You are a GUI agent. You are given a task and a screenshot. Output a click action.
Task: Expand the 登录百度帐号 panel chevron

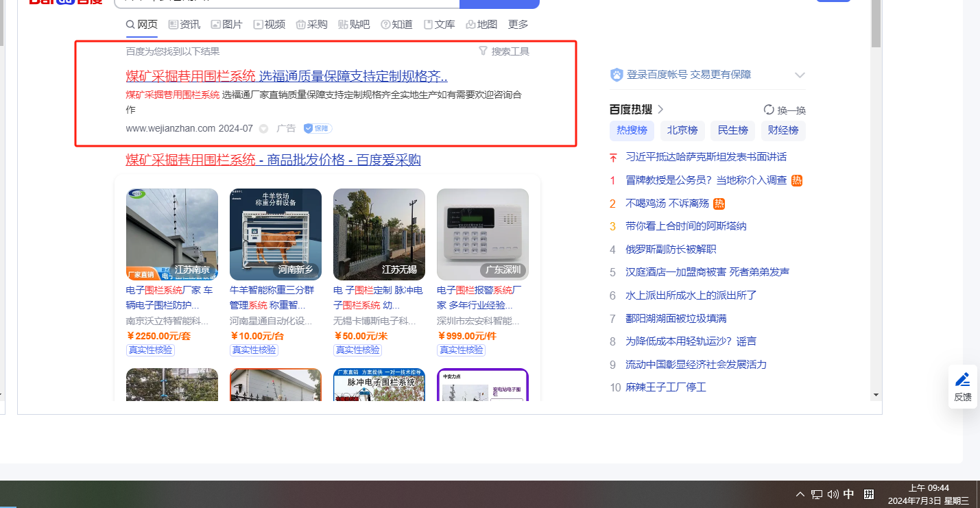(x=800, y=75)
